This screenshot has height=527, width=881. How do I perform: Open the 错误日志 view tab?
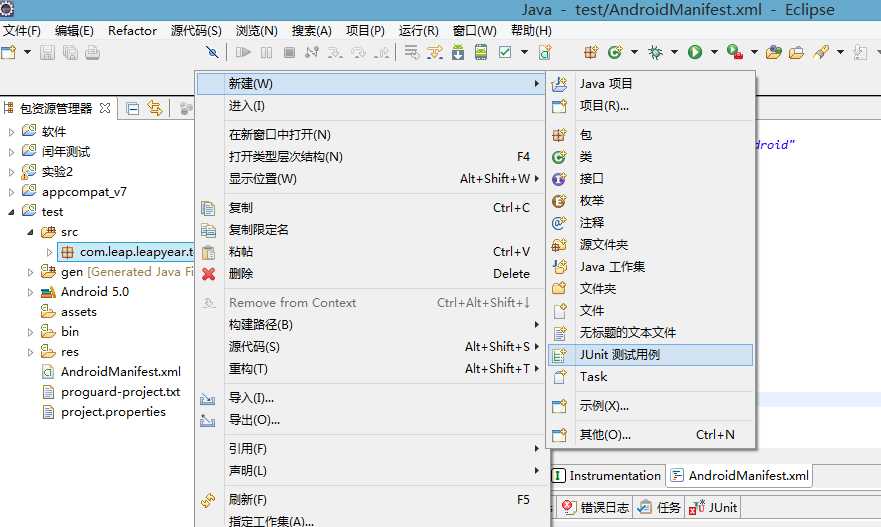coord(596,508)
